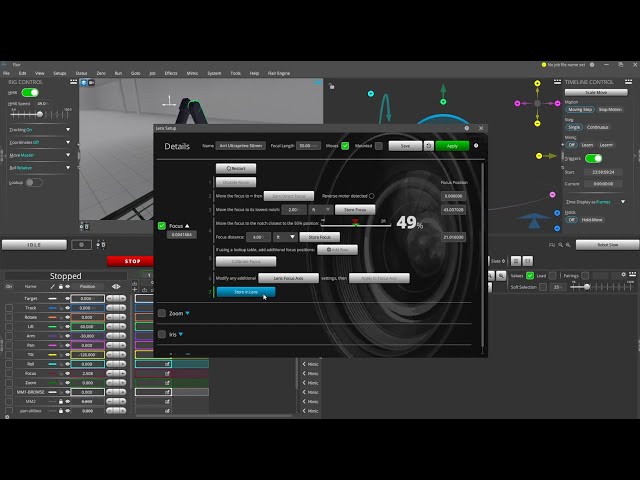
Task: Adjust the HHB Speed slider
Action: pos(39,114)
